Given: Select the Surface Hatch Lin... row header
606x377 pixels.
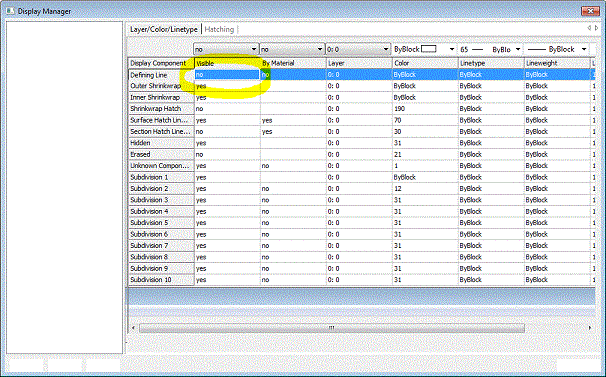Looking at the screenshot, I should click(161, 120).
